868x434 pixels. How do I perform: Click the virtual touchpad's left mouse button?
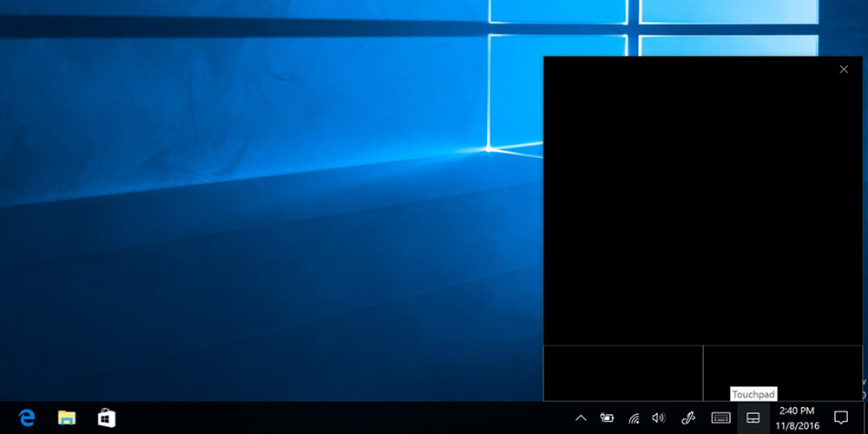pyautogui.click(x=623, y=373)
